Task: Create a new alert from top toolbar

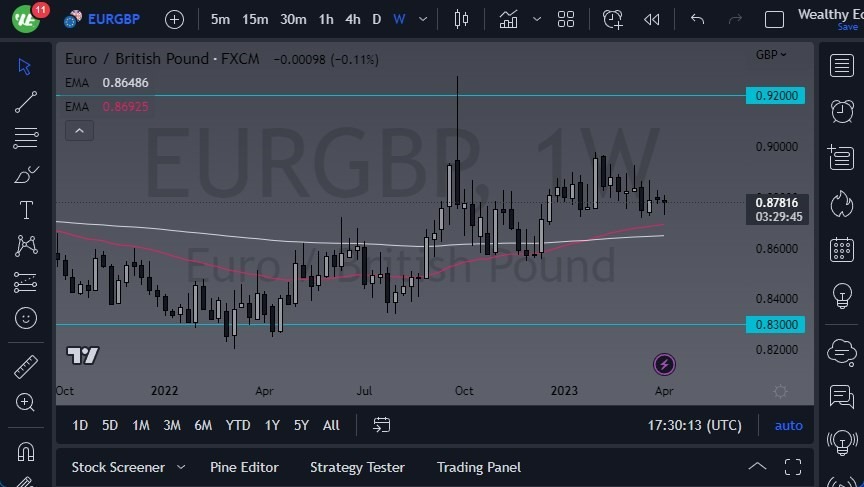Action: pos(613,19)
